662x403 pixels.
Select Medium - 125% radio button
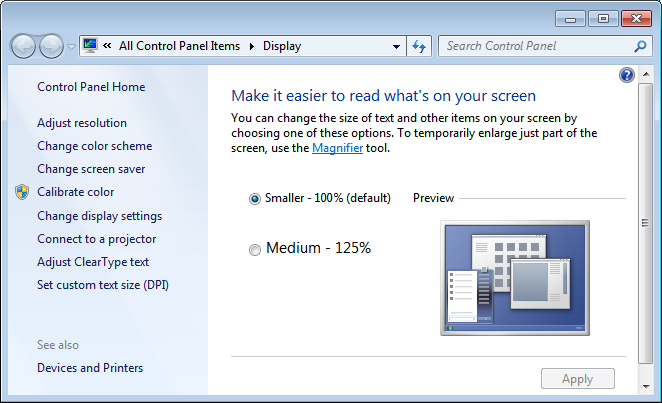coord(255,250)
